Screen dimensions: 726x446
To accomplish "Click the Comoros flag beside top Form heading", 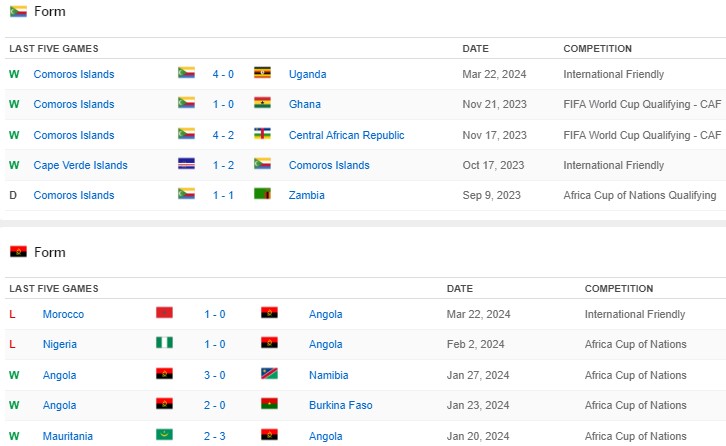I will tap(18, 11).
